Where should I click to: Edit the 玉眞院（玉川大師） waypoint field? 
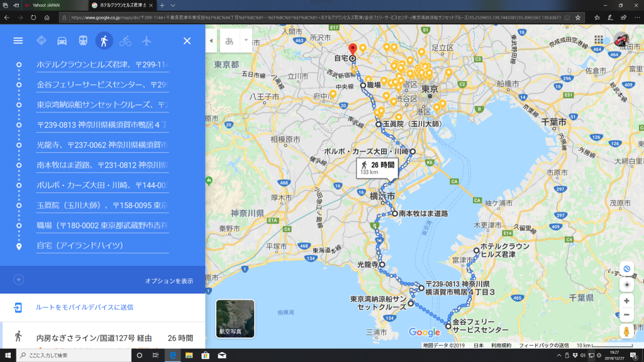(x=103, y=206)
